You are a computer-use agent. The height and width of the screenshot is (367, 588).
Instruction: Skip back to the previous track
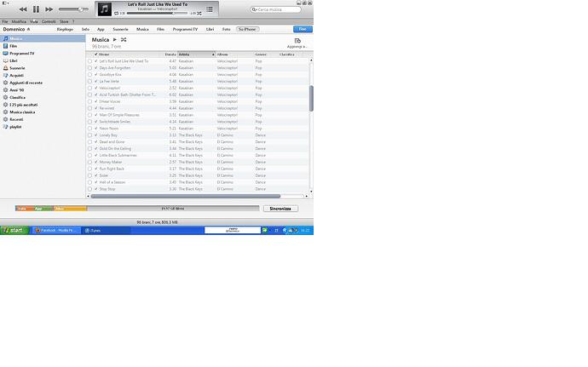coord(23,9)
